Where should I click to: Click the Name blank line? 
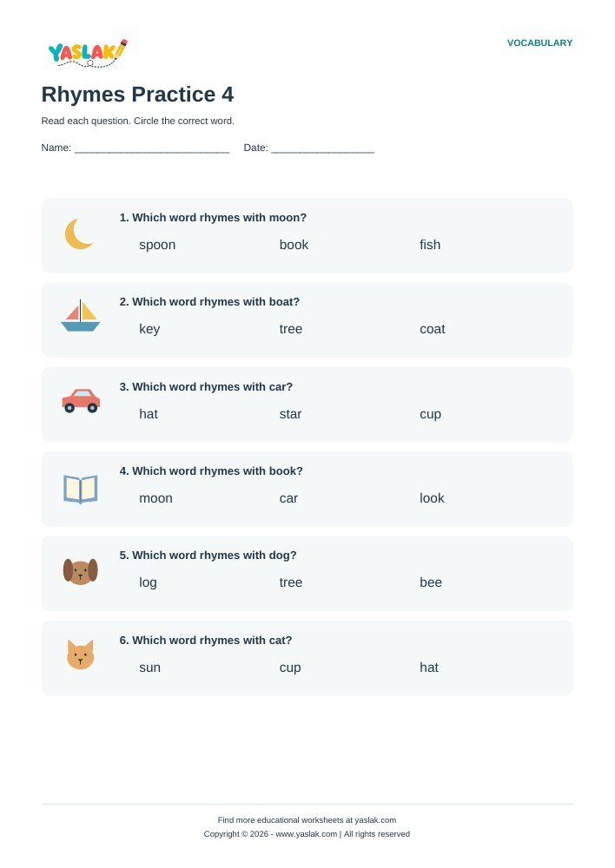coord(152,148)
